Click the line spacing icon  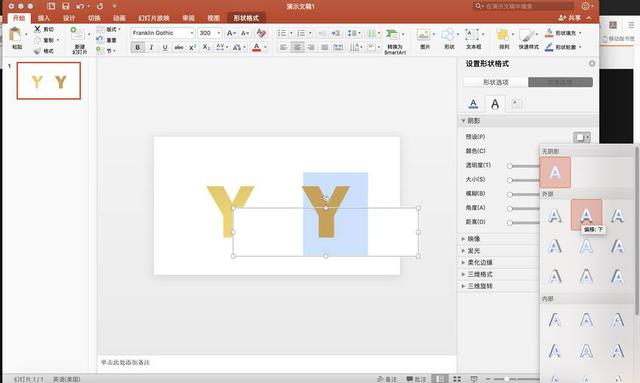tap(352, 33)
